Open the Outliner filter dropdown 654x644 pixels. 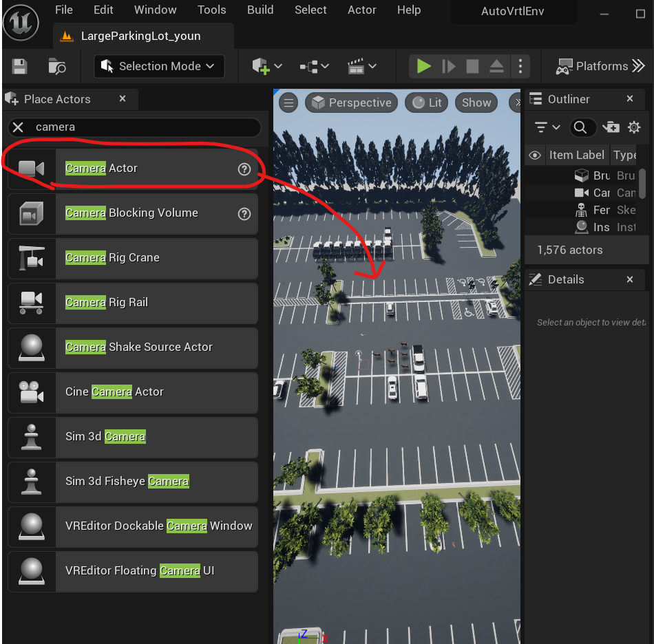[x=546, y=127]
